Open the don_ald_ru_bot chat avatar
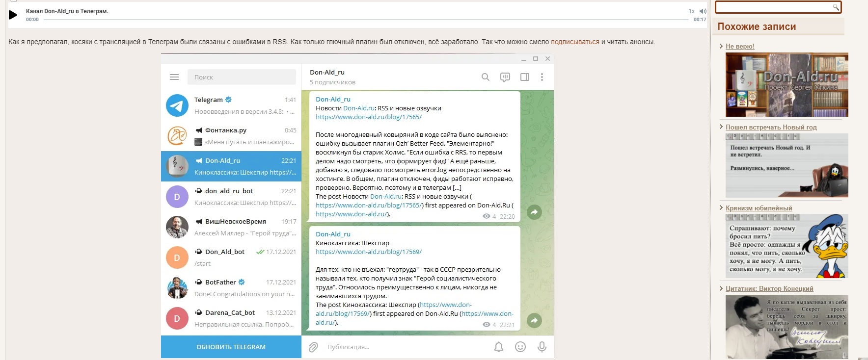This screenshot has height=360, width=868. click(177, 197)
